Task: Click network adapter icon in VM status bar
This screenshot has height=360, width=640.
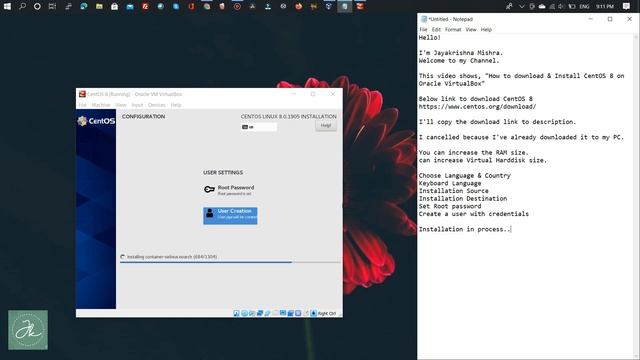Action: point(260,313)
